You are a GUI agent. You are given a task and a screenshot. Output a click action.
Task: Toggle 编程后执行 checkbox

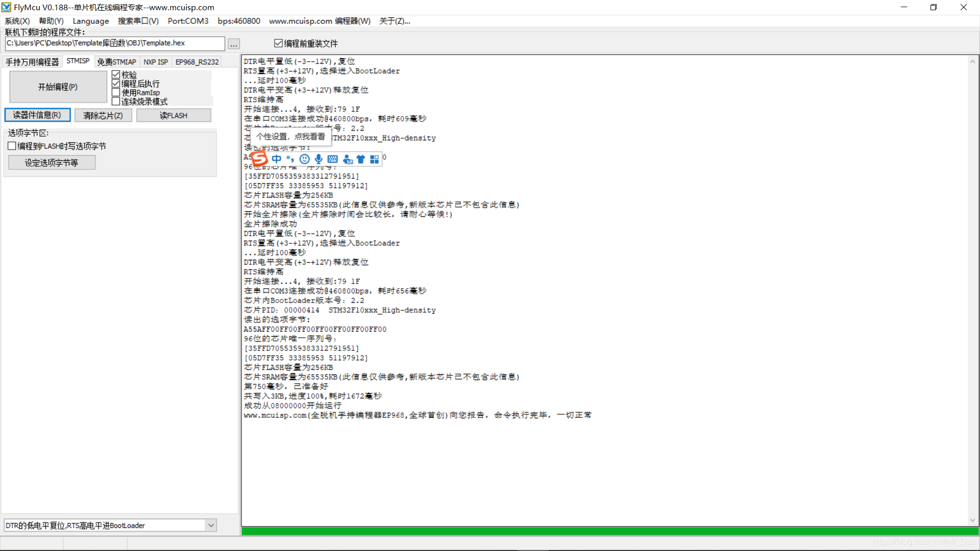[x=116, y=84]
